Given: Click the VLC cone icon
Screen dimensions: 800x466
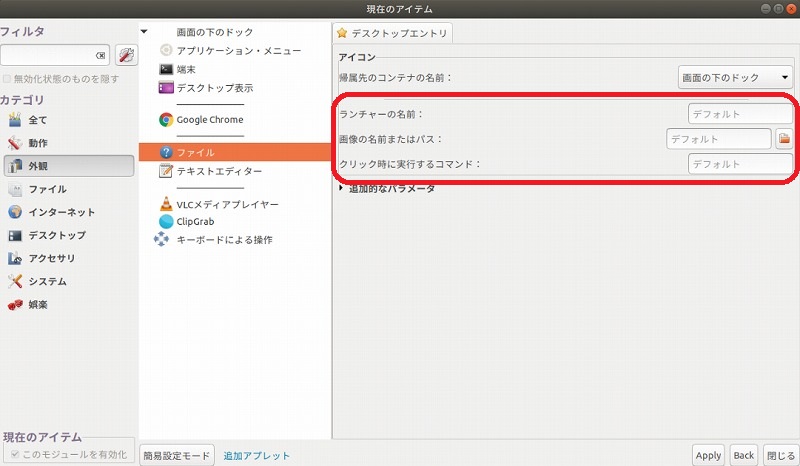Looking at the screenshot, I should pos(166,204).
